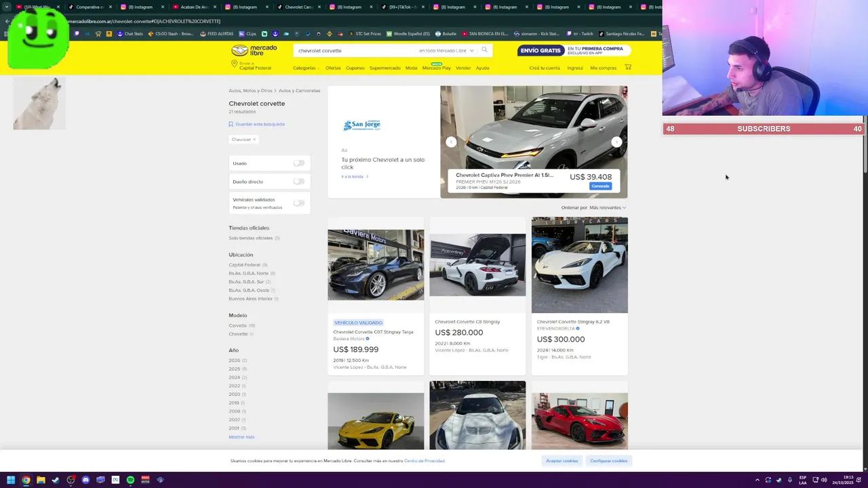Open the 'Más relevantes' sort dropdown
The width and height of the screenshot is (868, 488).
coord(608,207)
